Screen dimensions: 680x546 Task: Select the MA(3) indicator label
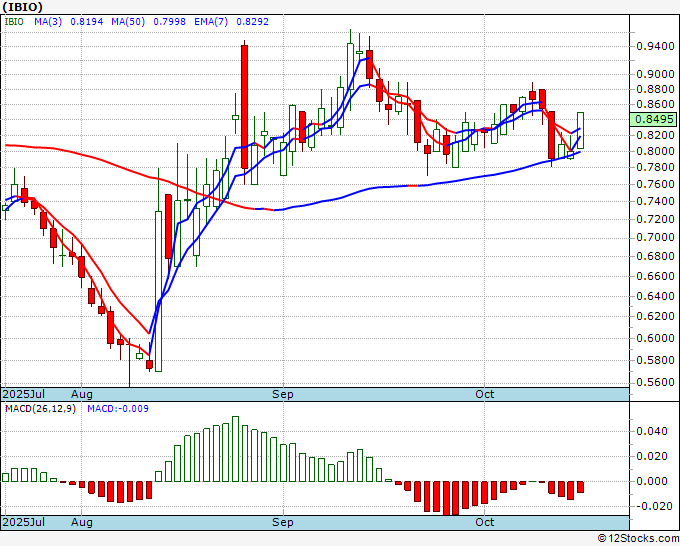coord(48,21)
